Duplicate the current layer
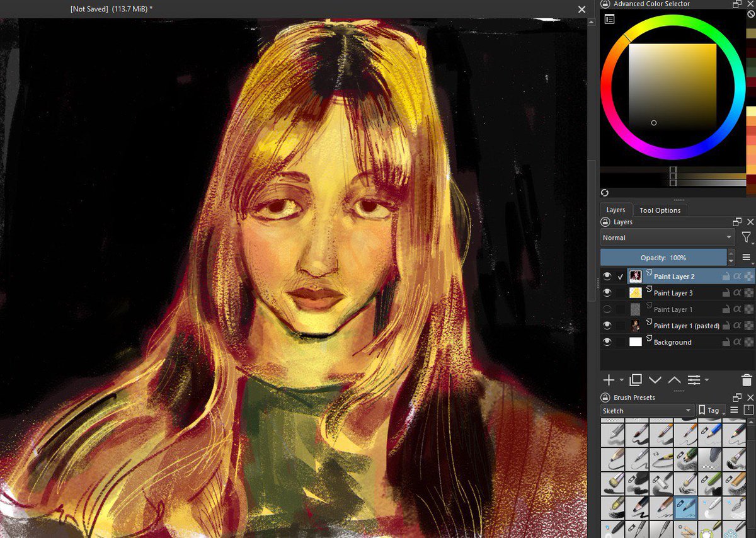Screen dimensions: 756x538 tap(636, 380)
